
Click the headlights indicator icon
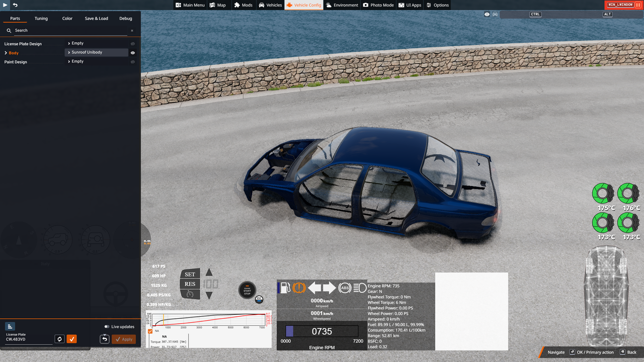coord(360,288)
